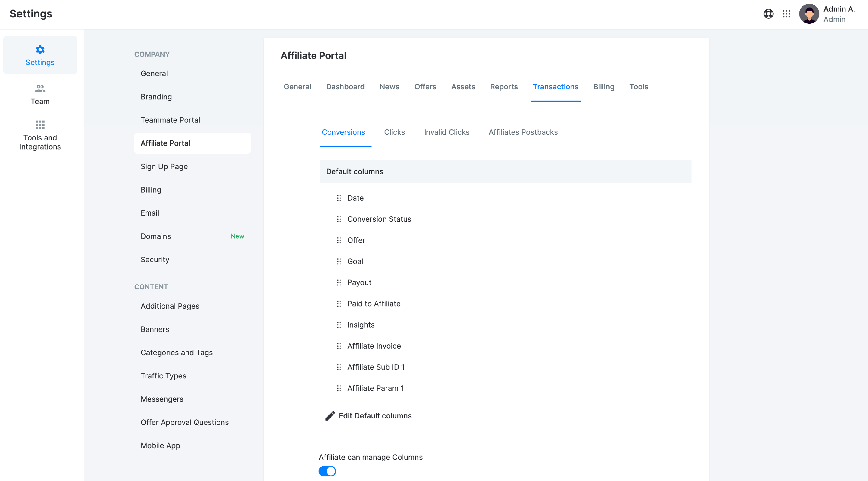Screen dimensions: 868x481
Task: Grab the drag handle beside Payout
Action: (339, 283)
